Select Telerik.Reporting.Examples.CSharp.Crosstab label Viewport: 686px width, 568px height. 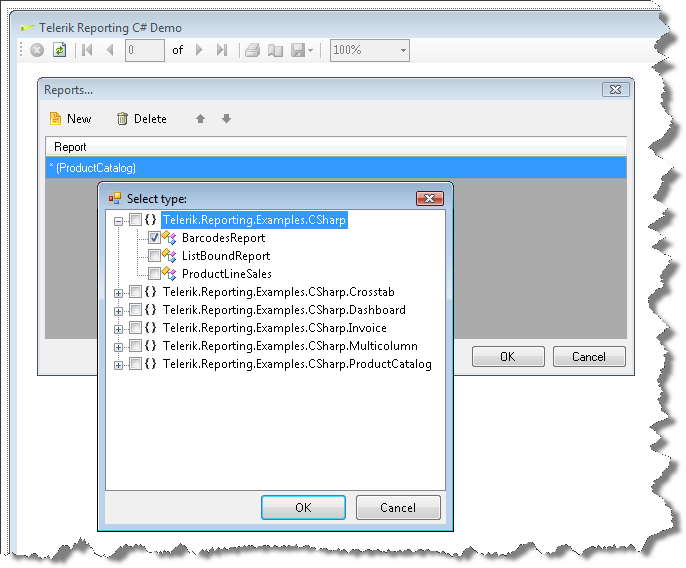(x=279, y=292)
